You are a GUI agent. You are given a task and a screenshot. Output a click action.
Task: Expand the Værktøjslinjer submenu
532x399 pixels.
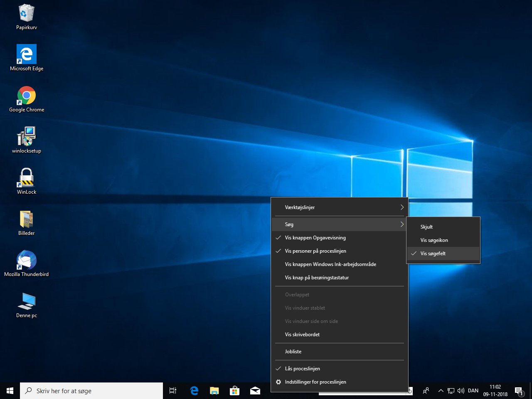(300, 207)
